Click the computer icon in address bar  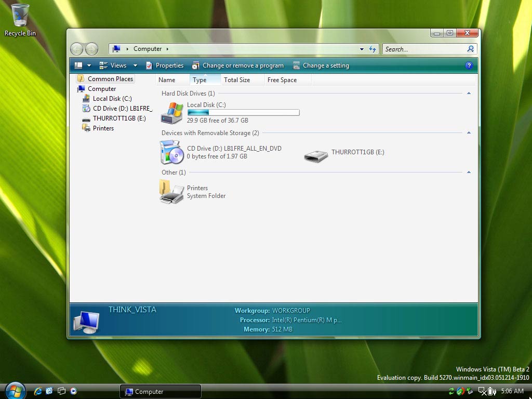coord(116,49)
